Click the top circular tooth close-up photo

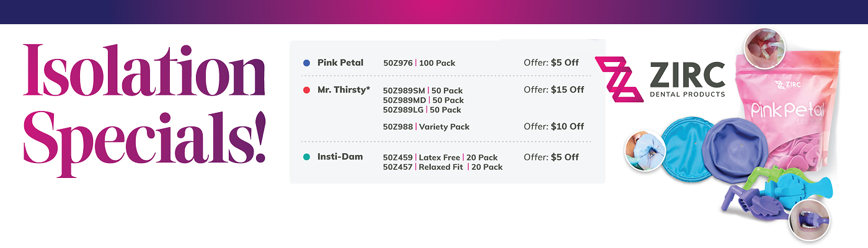click(x=764, y=48)
